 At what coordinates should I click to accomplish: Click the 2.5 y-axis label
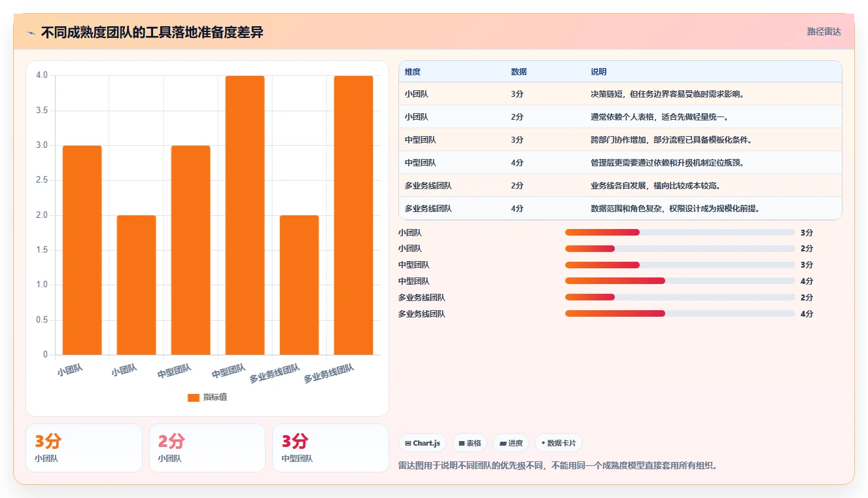42,180
